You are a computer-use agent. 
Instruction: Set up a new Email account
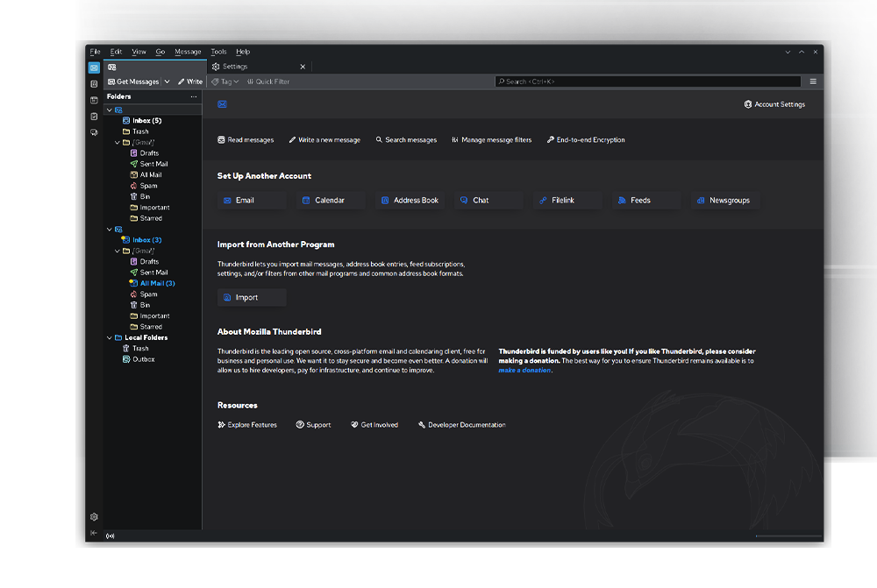click(252, 200)
